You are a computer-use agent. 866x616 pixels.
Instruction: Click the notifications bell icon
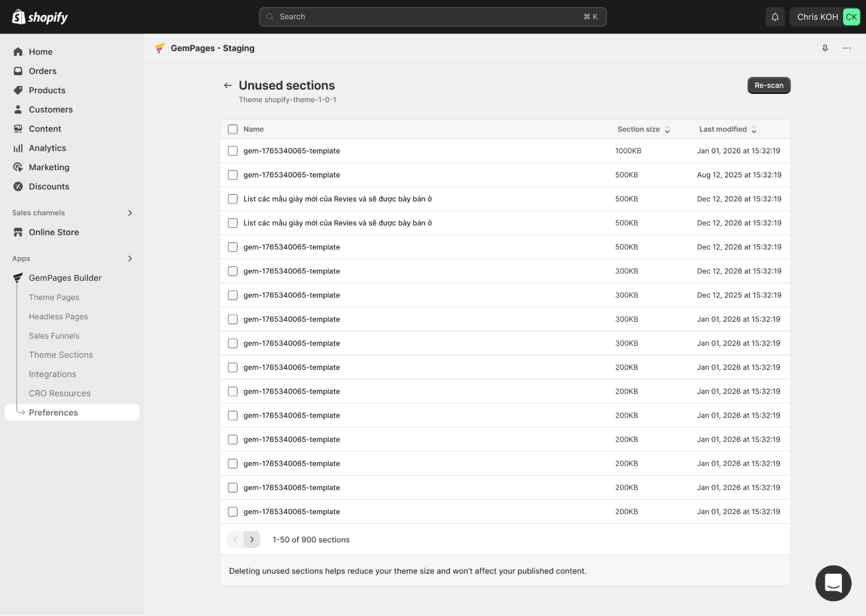point(775,17)
